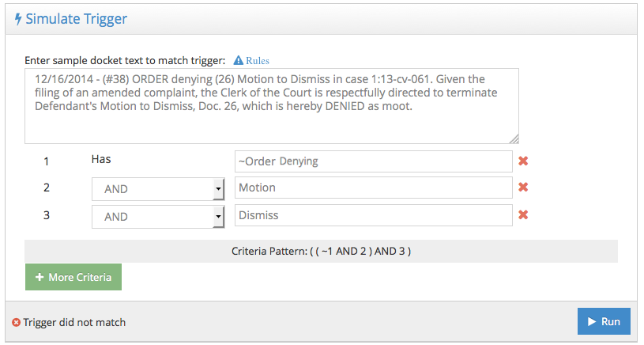Click the Simulate Trigger panel title
Image resolution: width=644 pixels, height=345 pixels.
(x=76, y=19)
